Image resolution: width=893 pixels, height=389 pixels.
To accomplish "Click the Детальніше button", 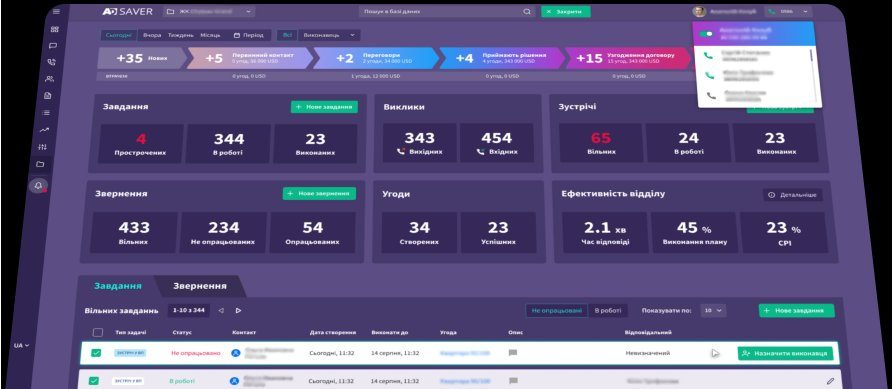I will (x=793, y=195).
